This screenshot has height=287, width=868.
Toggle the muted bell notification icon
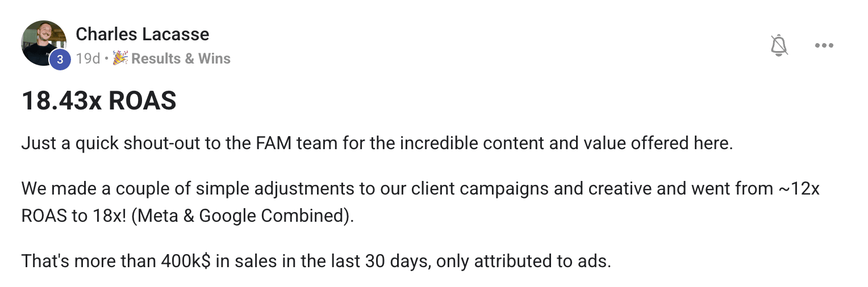(x=779, y=45)
